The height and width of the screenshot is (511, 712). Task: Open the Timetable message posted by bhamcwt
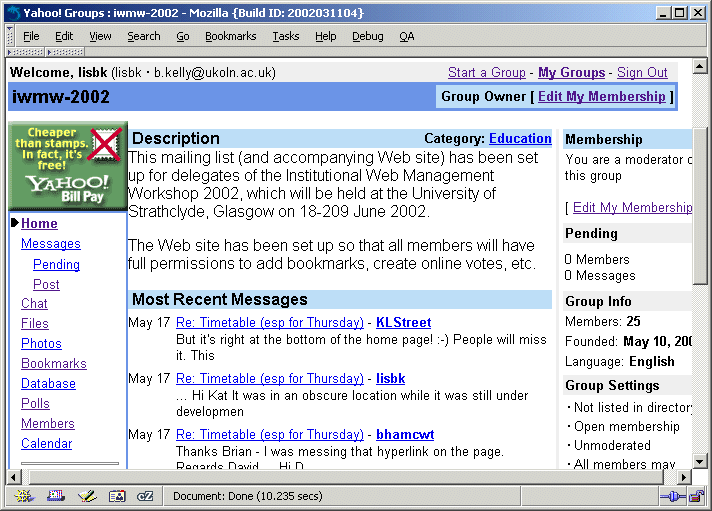click(270, 435)
